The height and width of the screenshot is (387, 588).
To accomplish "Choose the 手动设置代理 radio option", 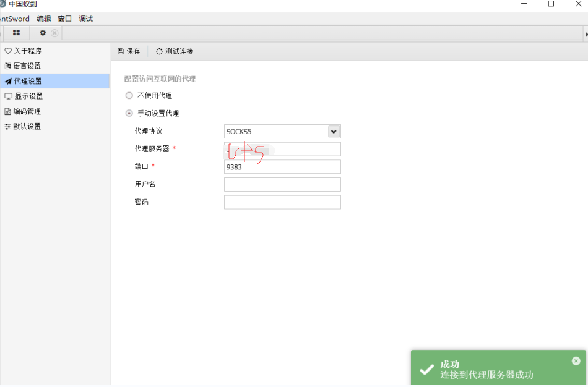I will [129, 113].
